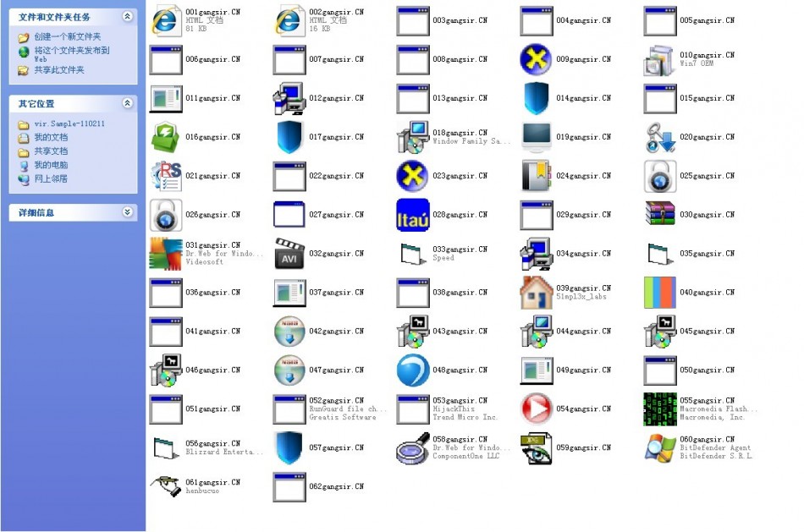Select the Nsis installer icon of 047gangsir.CN
This screenshot has width=804, height=532.
[289, 370]
